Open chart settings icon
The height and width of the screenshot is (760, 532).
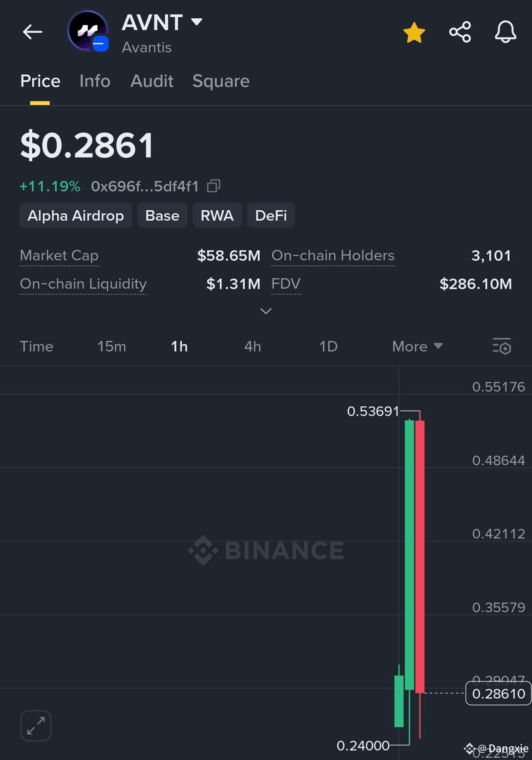[x=501, y=346]
